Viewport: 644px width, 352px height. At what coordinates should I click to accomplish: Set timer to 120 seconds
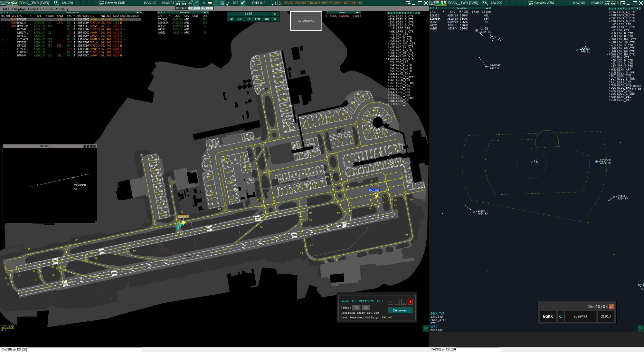257,19
